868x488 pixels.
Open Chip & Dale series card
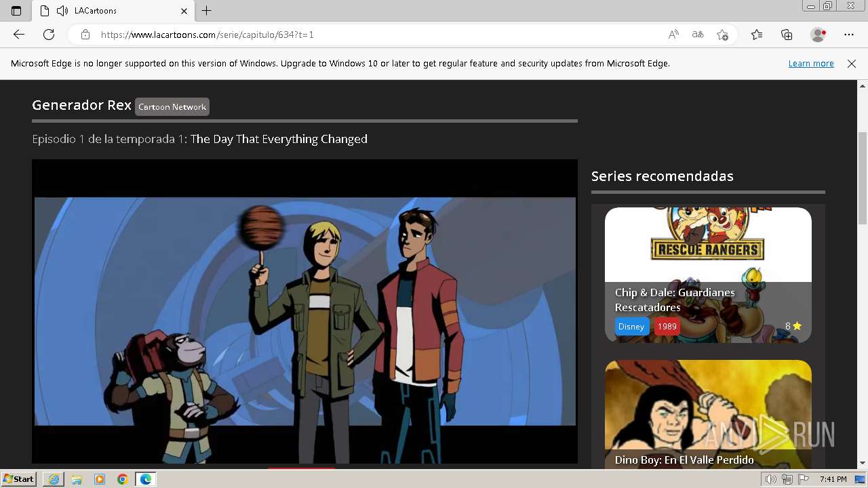708,274
